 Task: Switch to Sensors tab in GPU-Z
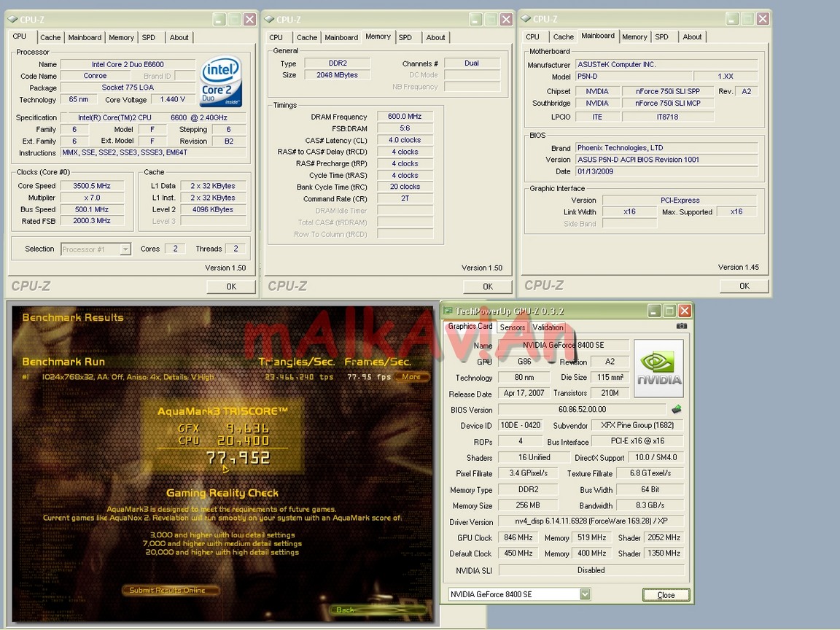513,327
